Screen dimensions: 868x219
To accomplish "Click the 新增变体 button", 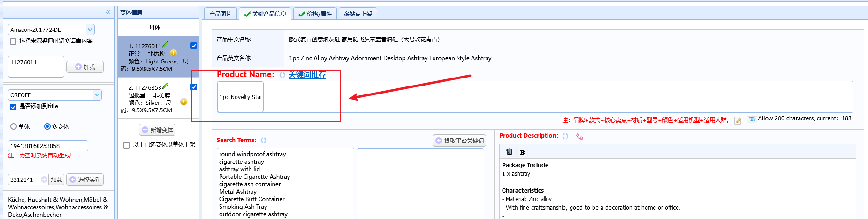I will pos(157,130).
